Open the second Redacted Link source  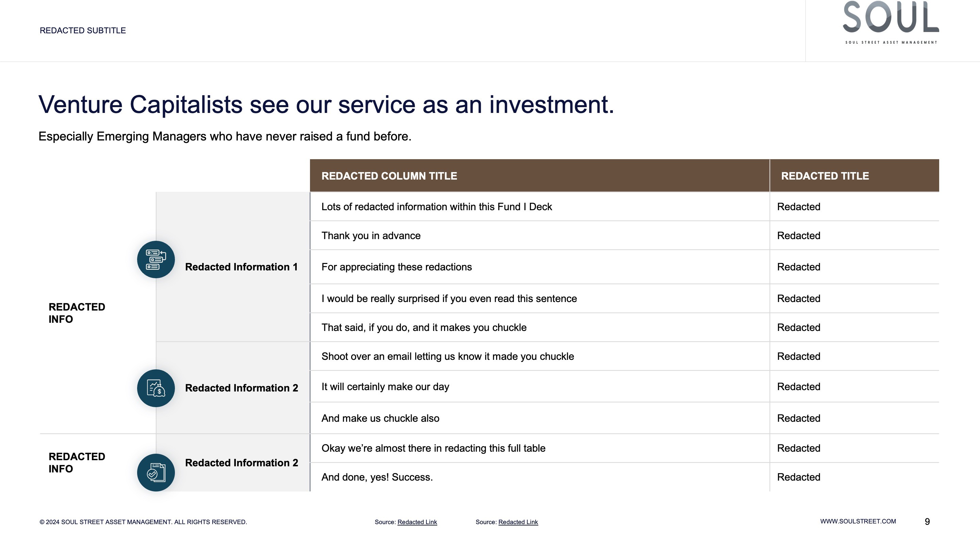(518, 522)
